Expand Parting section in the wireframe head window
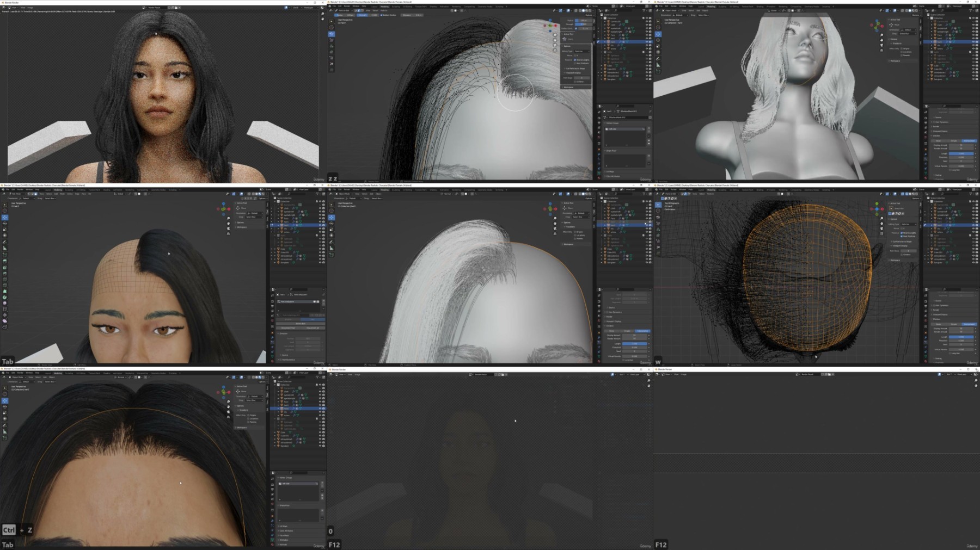The height and width of the screenshot is (550, 980). (x=938, y=359)
